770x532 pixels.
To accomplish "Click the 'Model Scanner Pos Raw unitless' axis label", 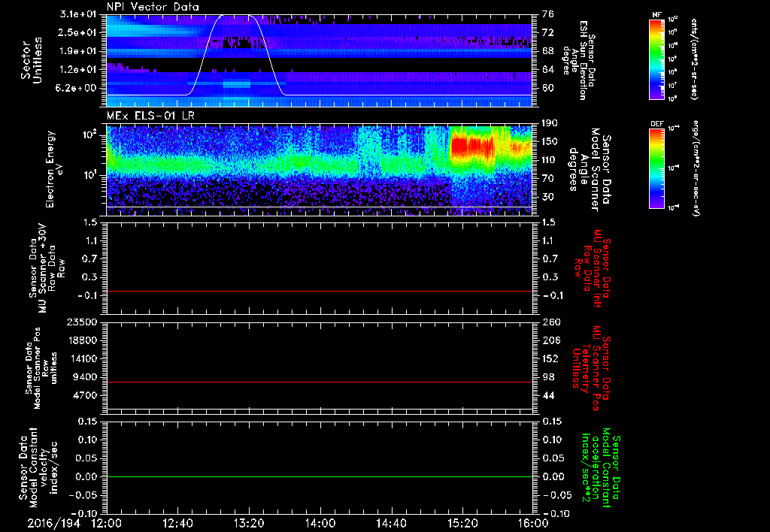I will (x=41, y=368).
